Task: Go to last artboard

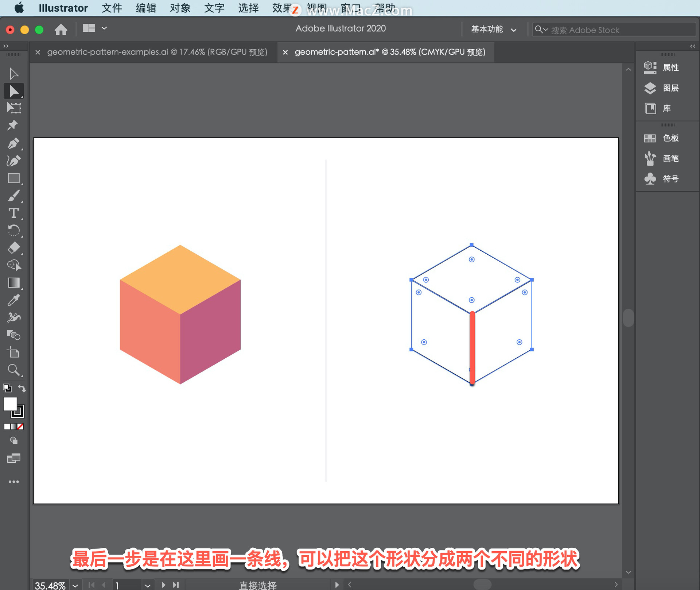Action: pyautogui.click(x=176, y=585)
